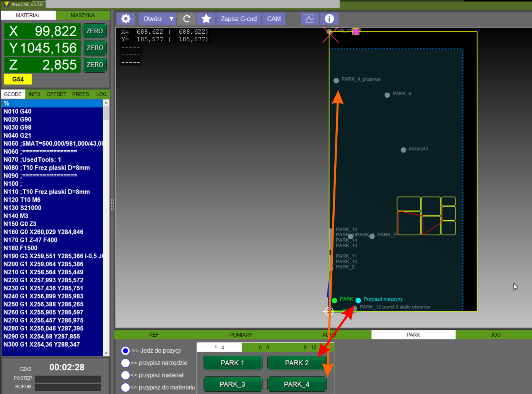
Task: Click the PARK_3 button
Action: (233, 384)
